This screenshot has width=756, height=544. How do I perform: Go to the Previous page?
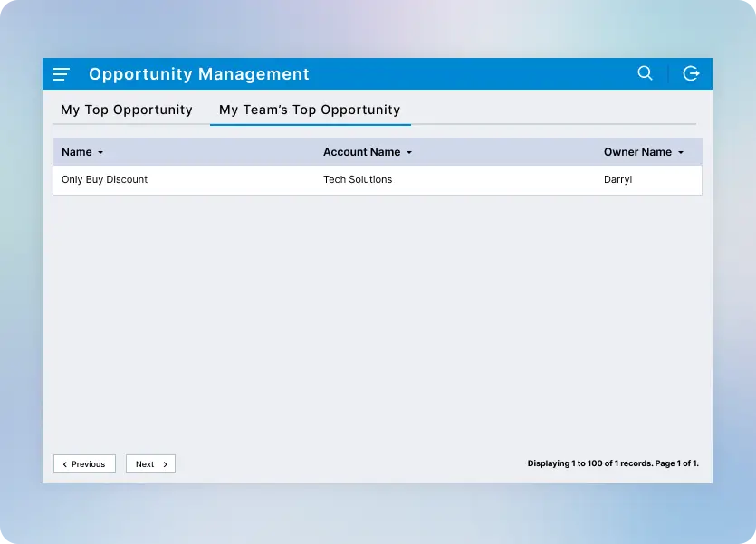(85, 464)
